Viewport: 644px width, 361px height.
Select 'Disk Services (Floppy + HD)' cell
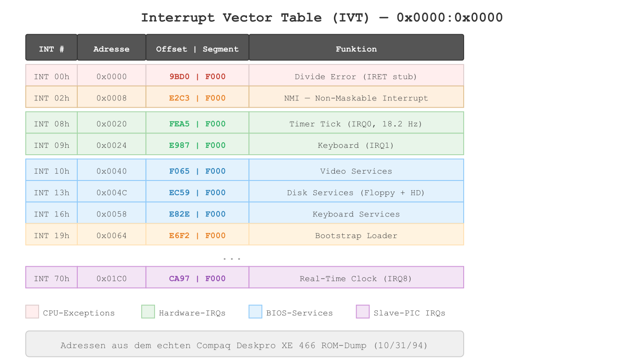(356, 192)
